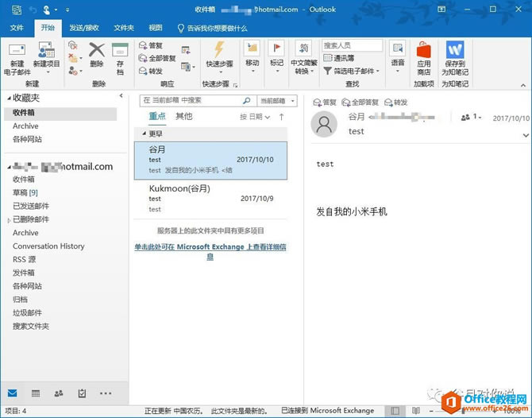532x418 pixels.
Task: Collapse the Favorites (收藏夹) section
Action: click(10, 99)
